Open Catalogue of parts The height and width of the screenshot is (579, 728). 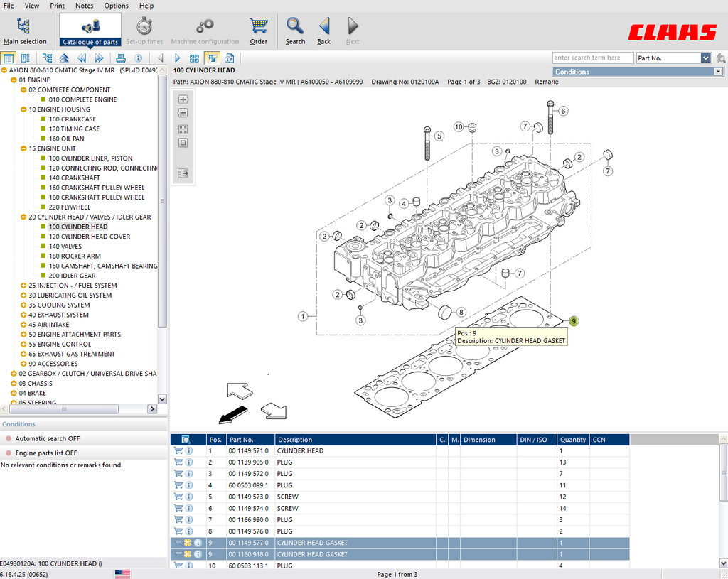[90, 31]
